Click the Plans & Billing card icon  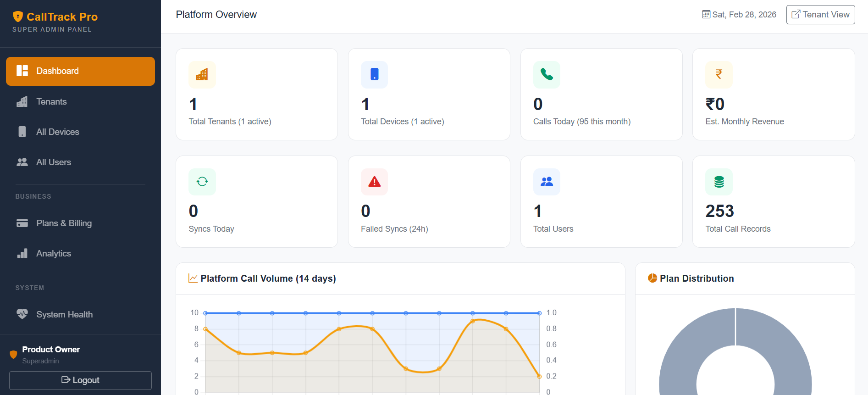pyautogui.click(x=22, y=223)
